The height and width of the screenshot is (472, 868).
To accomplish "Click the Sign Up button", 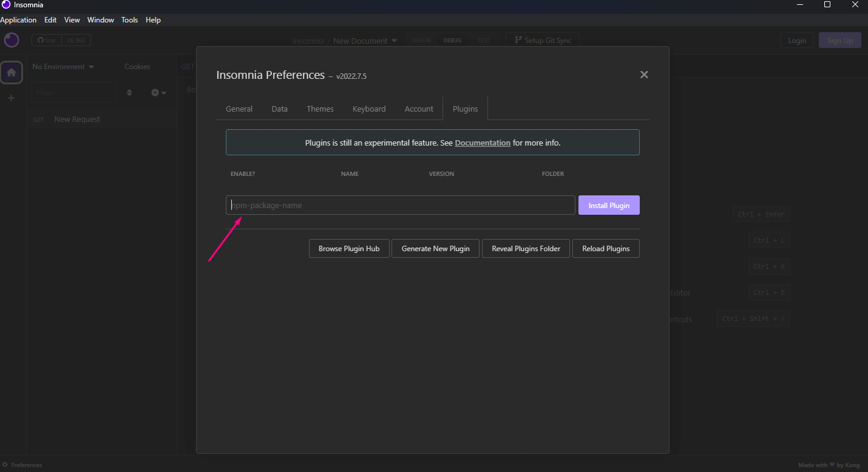I will click(x=840, y=41).
